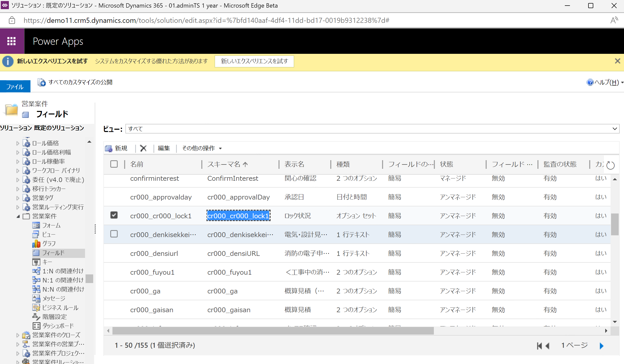Click the publish all customizations icon
This screenshot has width=624, height=364.
pos(42,82)
